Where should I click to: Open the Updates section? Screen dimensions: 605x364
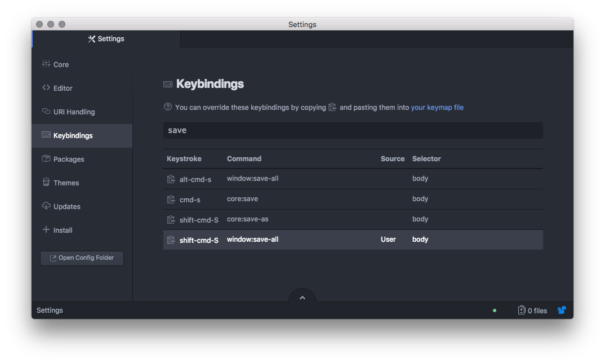pos(82,207)
